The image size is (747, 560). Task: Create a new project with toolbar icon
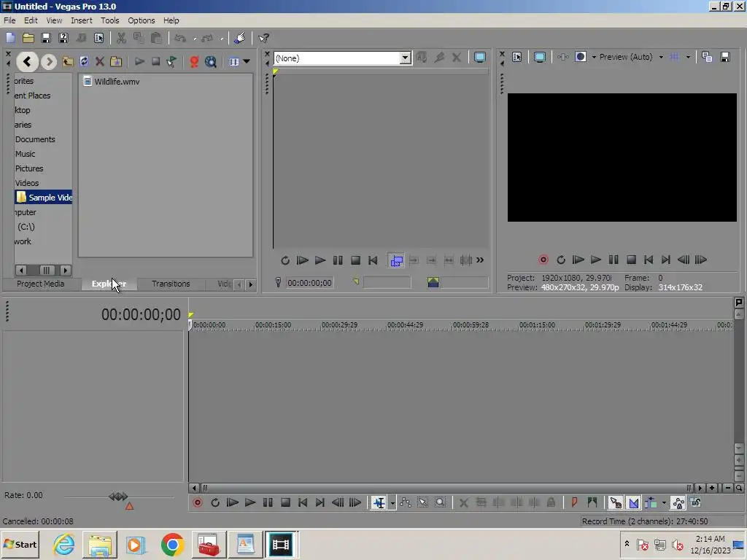tap(10, 38)
